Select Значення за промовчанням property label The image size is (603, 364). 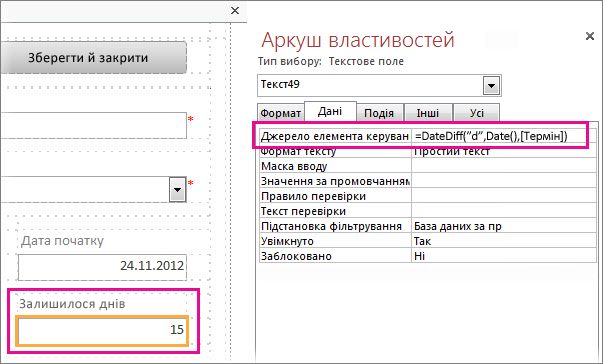335,181
